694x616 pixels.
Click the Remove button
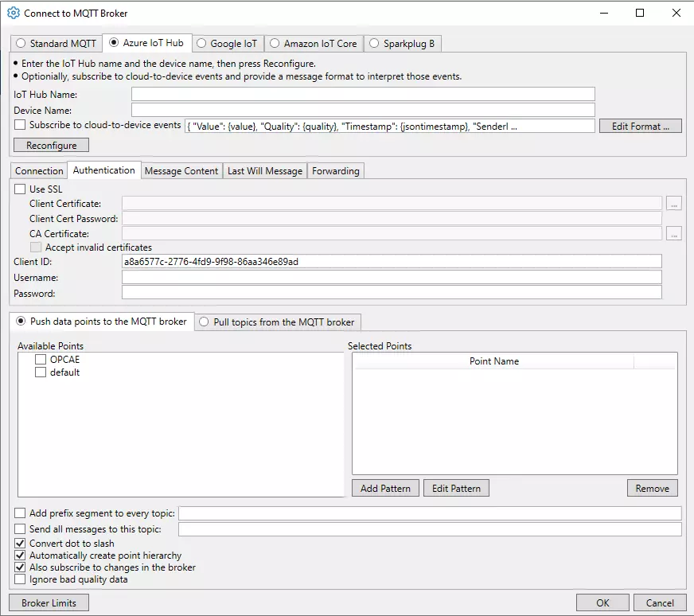click(x=653, y=488)
